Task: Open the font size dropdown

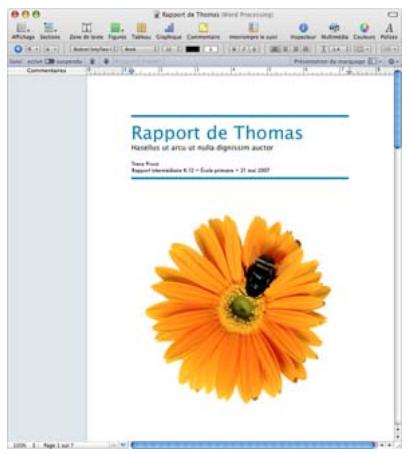Action: pyautogui.click(x=171, y=49)
